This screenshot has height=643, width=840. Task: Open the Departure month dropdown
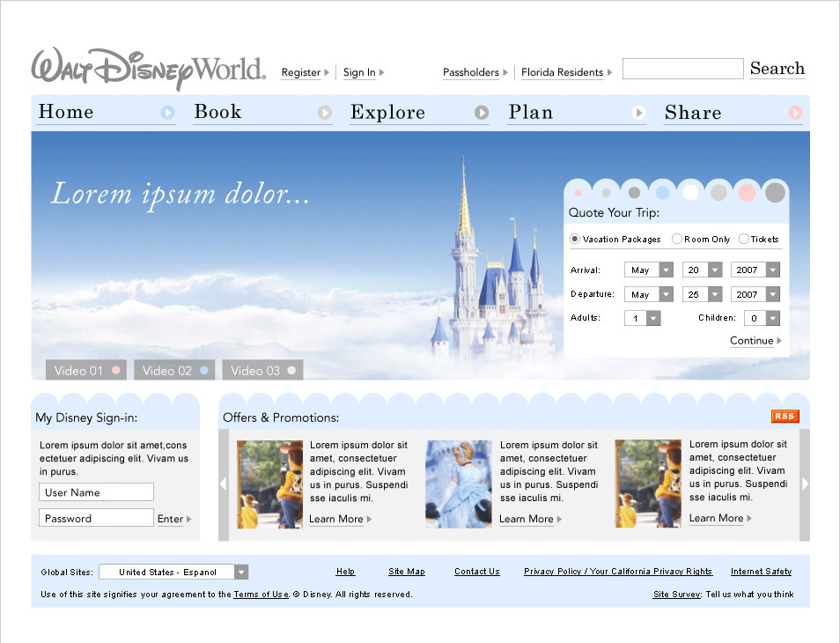(x=649, y=294)
